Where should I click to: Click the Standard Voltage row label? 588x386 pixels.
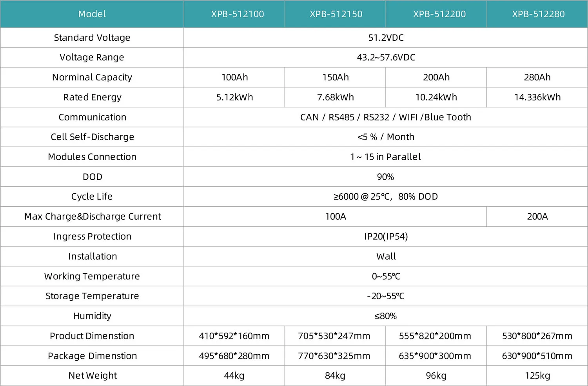(x=92, y=38)
